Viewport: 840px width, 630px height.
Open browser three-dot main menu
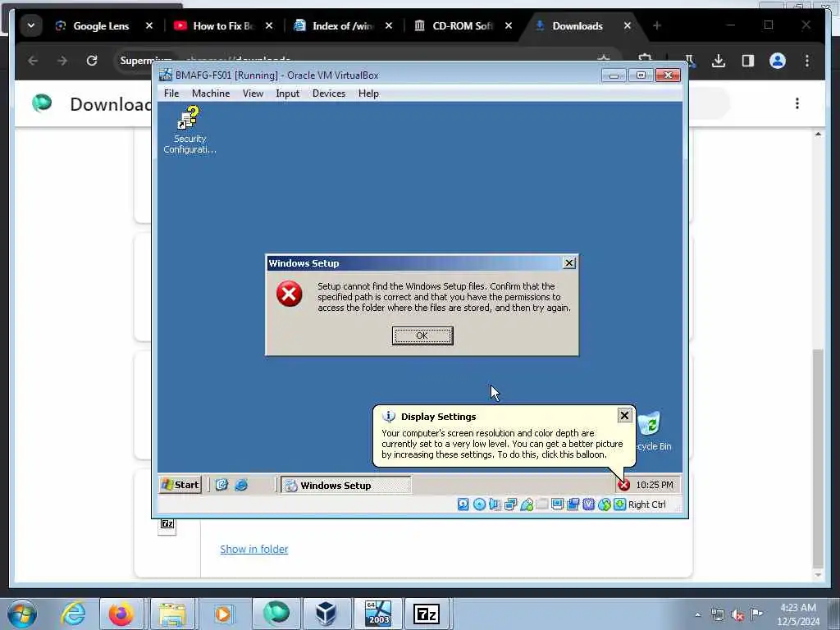[807, 61]
